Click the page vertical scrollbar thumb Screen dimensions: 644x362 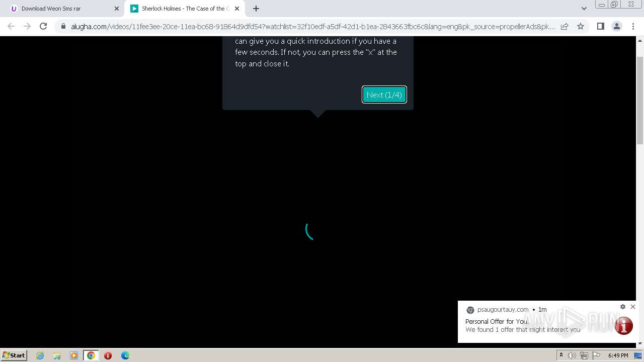click(640, 101)
